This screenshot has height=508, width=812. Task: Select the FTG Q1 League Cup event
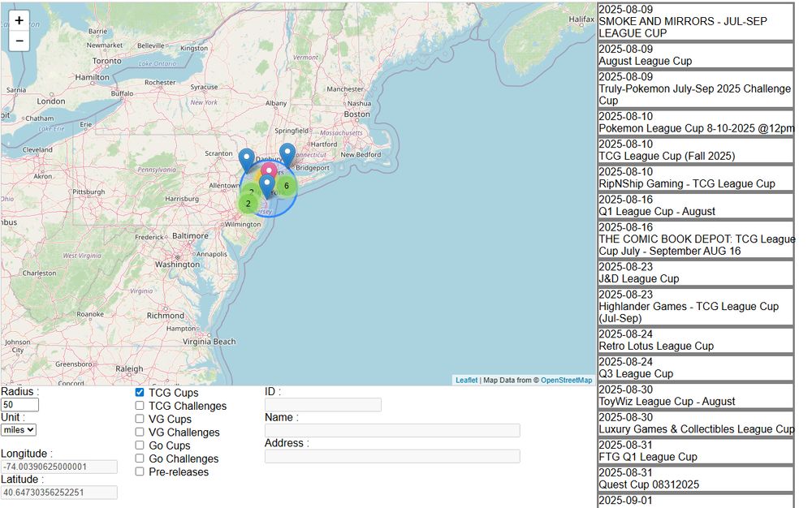pyautogui.click(x=696, y=451)
